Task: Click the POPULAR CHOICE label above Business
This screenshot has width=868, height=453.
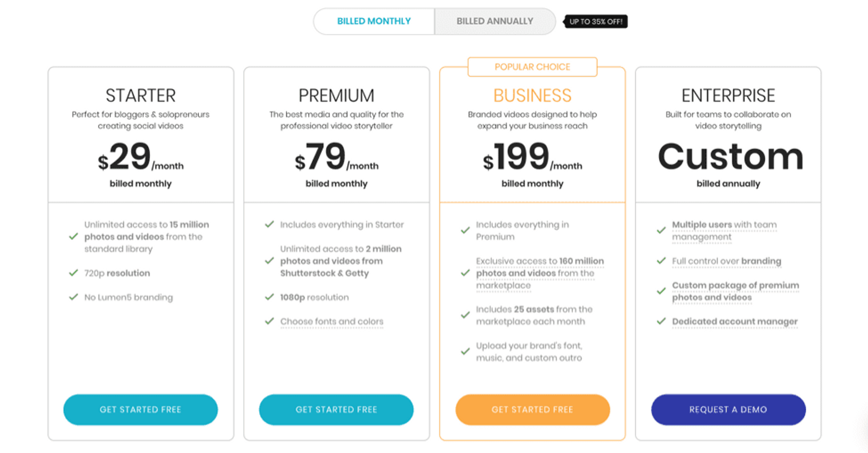Action: pos(532,67)
